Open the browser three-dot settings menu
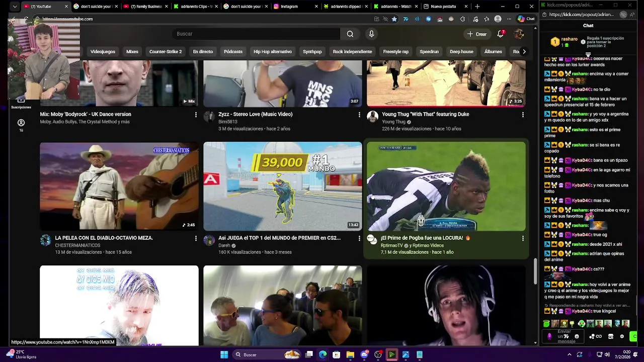644x362 pixels. tap(509, 19)
